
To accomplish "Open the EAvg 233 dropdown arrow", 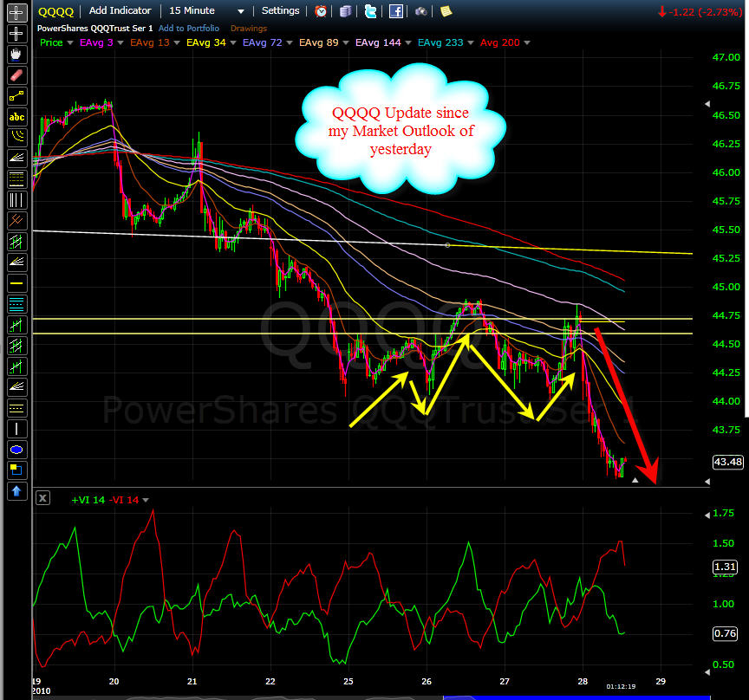I will pyautogui.click(x=471, y=43).
